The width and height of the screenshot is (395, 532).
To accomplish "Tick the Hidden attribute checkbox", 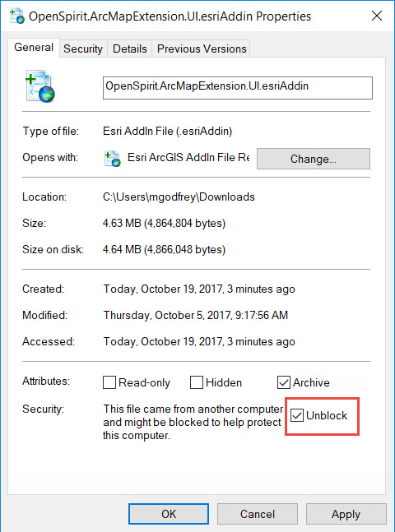I will [197, 382].
